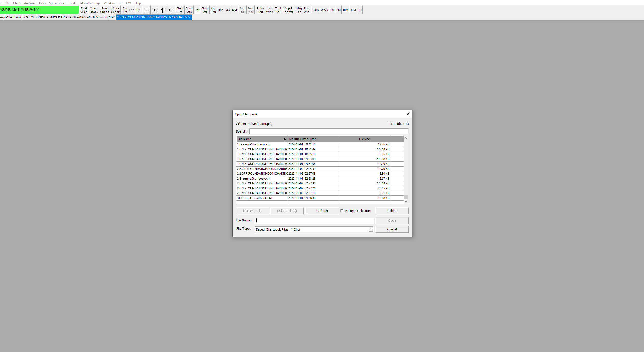Select the Ptr pointer tool
The width and height of the screenshot is (644, 352).
coord(197,10)
